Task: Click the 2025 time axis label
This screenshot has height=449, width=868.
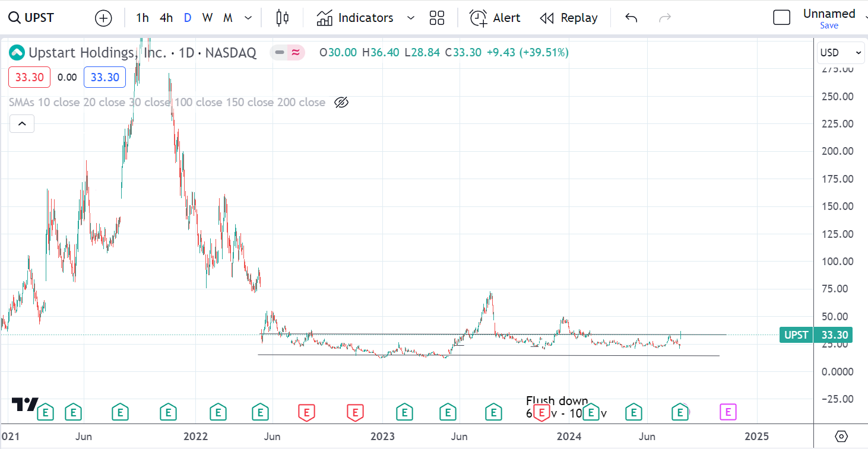Action: [756, 437]
